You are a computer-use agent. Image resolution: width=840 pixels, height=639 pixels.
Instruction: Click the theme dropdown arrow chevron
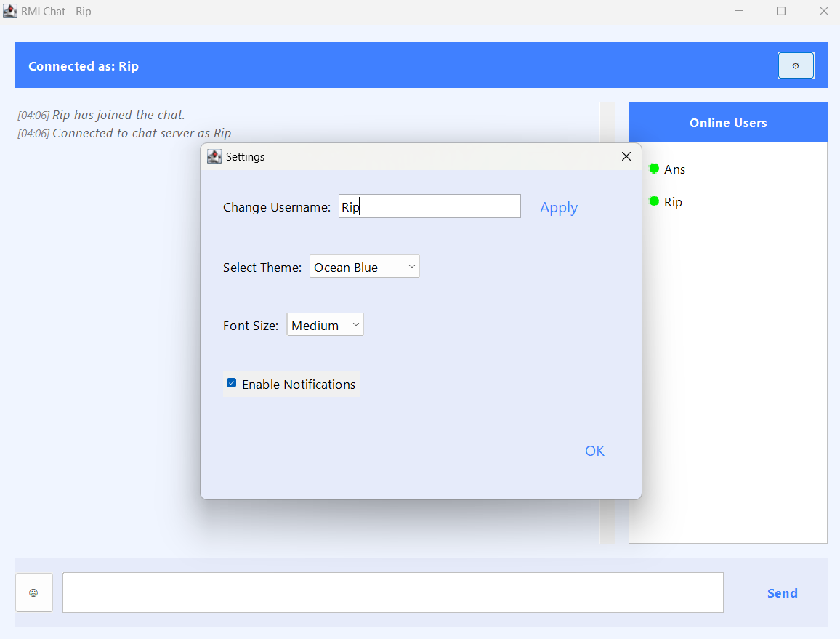click(x=411, y=266)
